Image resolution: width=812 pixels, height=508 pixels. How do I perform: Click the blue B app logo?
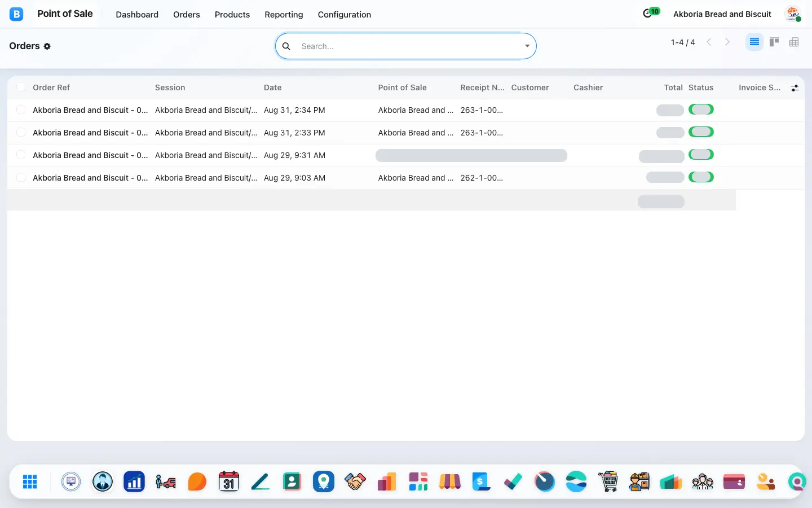click(16, 14)
